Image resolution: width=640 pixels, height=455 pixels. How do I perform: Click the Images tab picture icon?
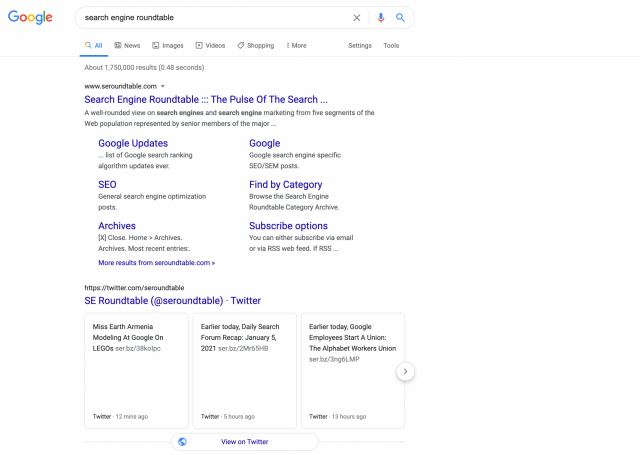pyautogui.click(x=156, y=45)
